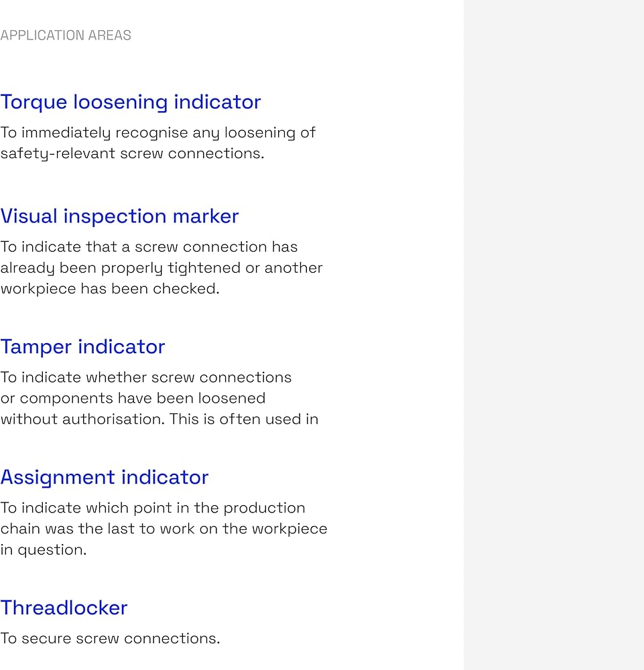The image size is (644, 670).
Task: Click the Tamper indicator heading
Action: [x=82, y=347]
